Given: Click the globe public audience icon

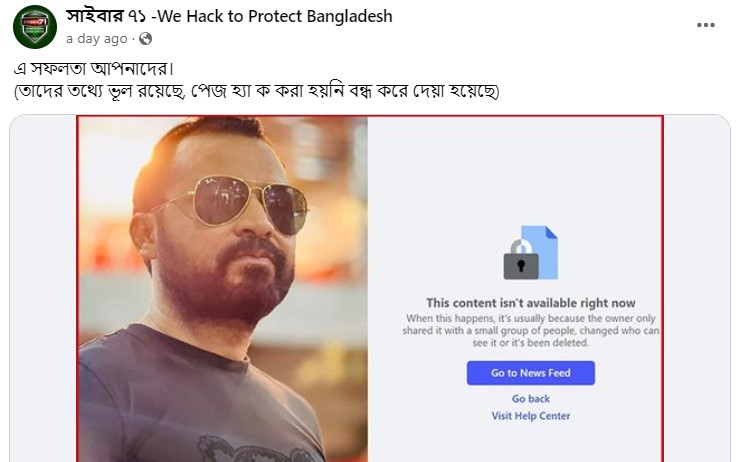Looking at the screenshot, I should pyautogui.click(x=146, y=39).
